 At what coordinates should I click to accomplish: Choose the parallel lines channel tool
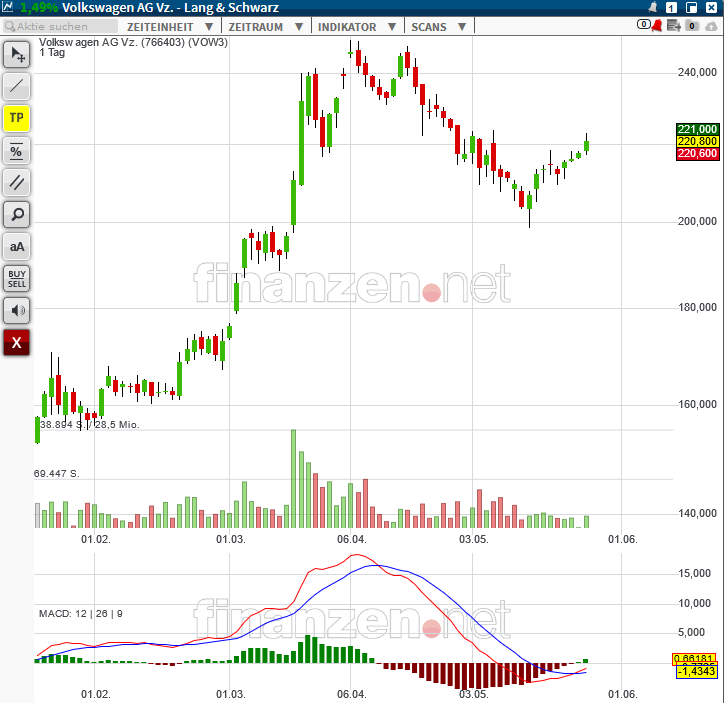click(x=17, y=182)
